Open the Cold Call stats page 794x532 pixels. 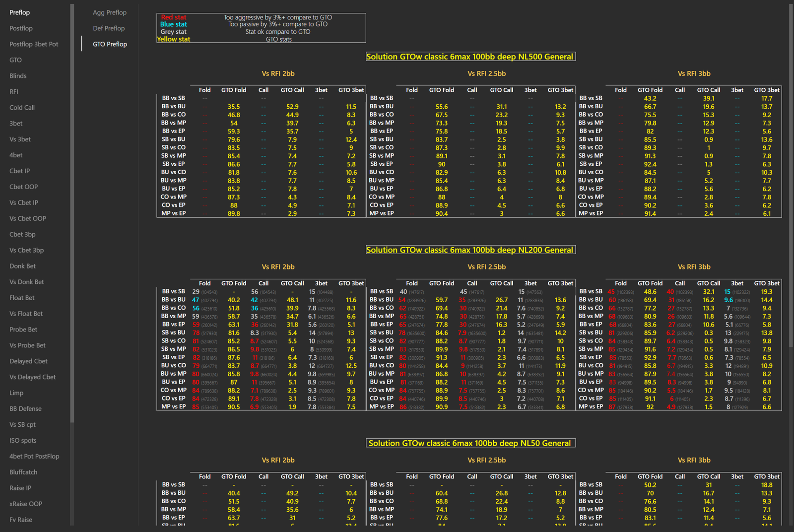point(22,108)
